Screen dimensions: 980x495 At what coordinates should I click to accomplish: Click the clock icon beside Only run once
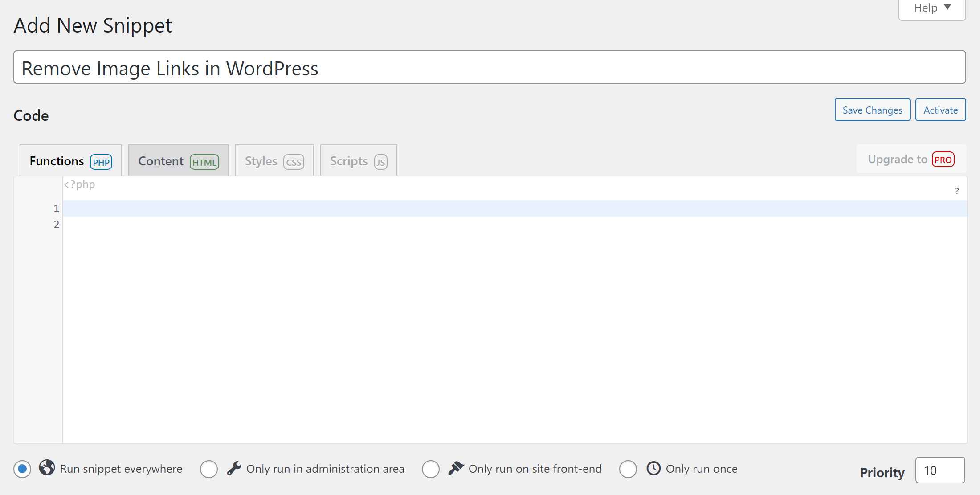pyautogui.click(x=653, y=469)
